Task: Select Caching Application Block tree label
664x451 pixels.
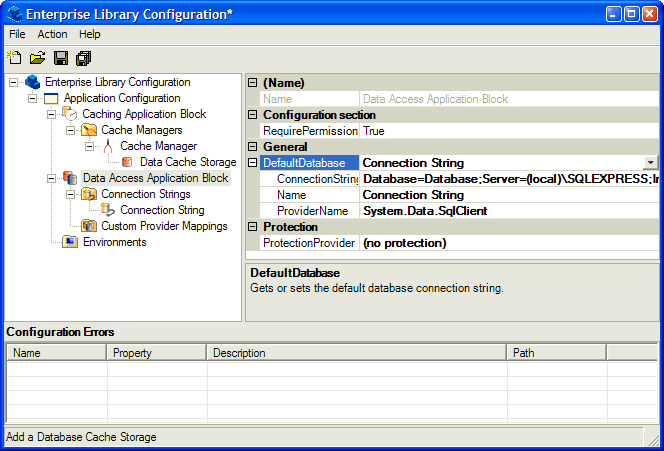Action: (x=144, y=114)
